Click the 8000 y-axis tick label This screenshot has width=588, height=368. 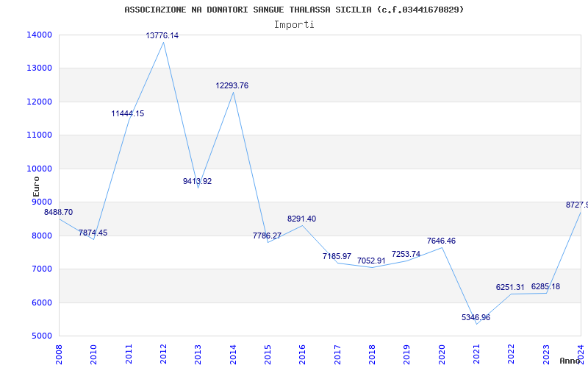(x=41, y=236)
